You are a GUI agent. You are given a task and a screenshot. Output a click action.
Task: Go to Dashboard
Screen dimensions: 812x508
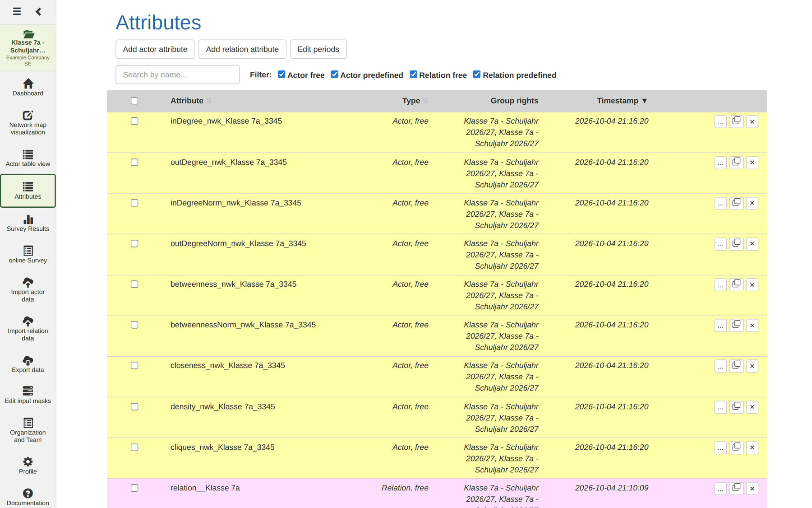tap(28, 87)
